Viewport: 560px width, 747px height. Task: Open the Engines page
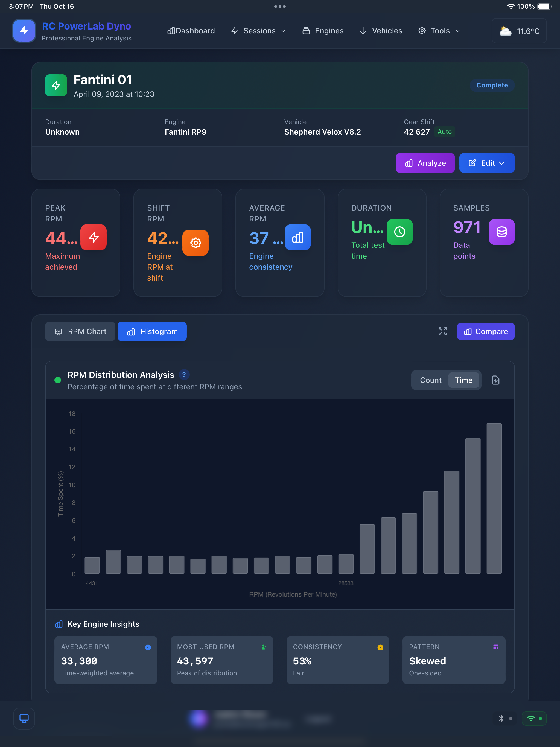click(323, 31)
